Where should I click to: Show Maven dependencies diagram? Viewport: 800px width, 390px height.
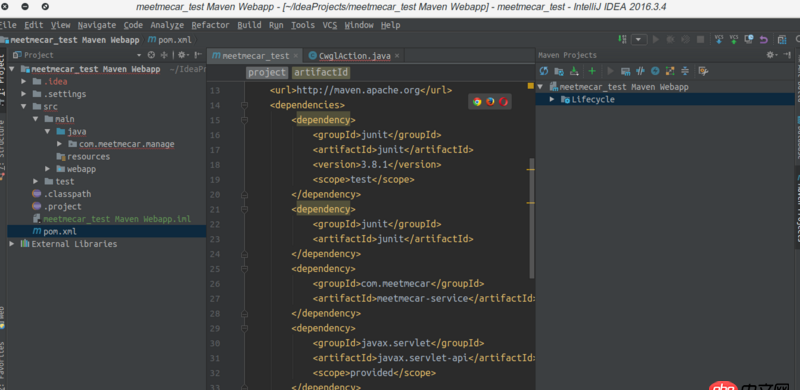[670, 71]
